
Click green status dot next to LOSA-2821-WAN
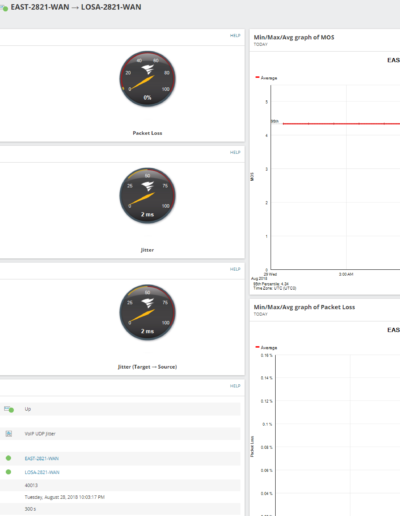click(x=8, y=472)
